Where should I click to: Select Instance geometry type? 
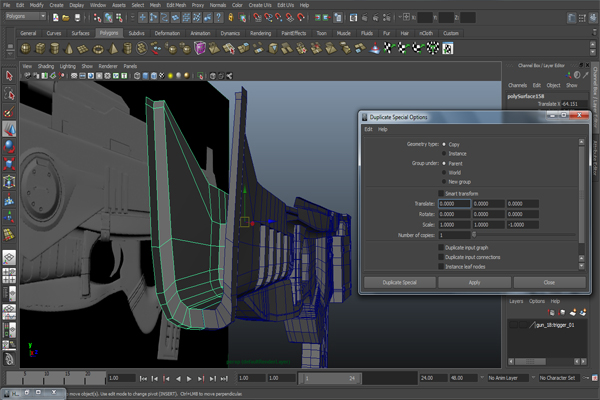click(x=444, y=153)
